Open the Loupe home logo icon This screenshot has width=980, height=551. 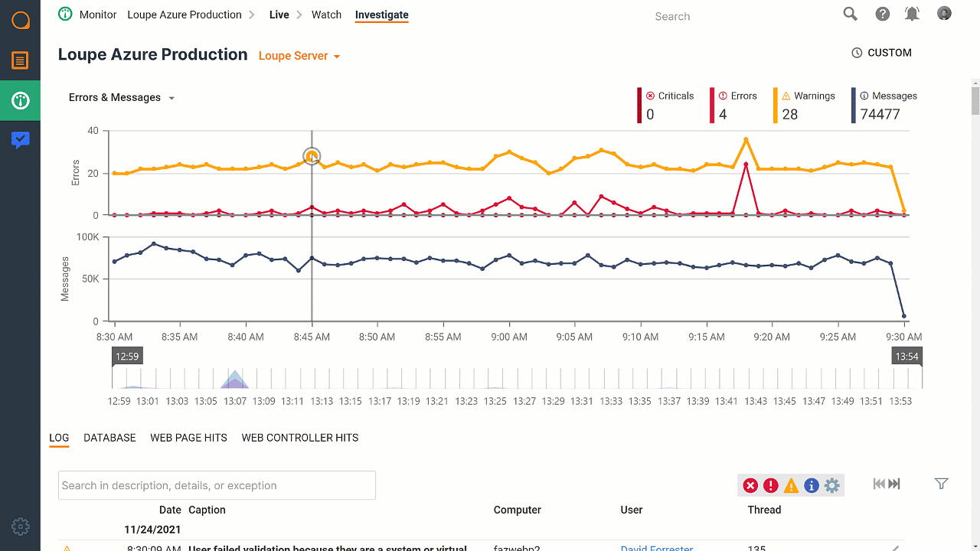point(21,20)
